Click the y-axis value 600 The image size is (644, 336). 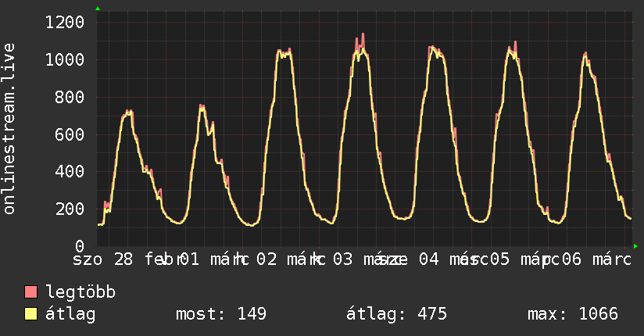coord(70,134)
